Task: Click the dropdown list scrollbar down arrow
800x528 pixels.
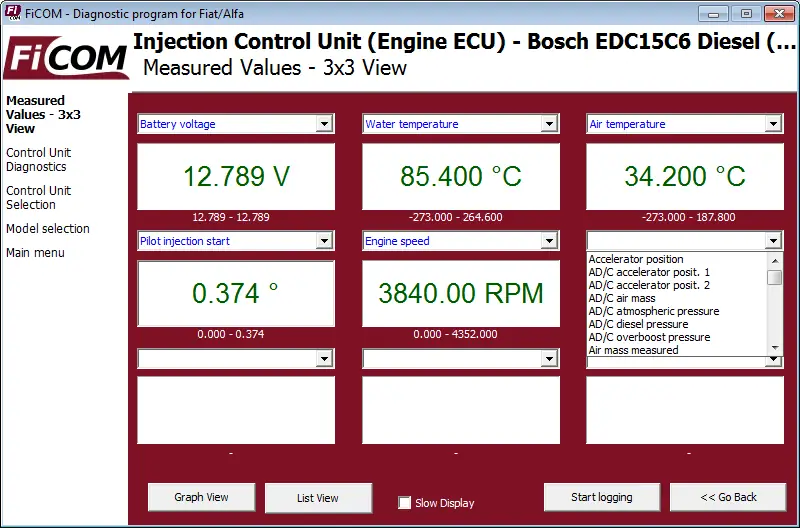Action: pyautogui.click(x=775, y=348)
